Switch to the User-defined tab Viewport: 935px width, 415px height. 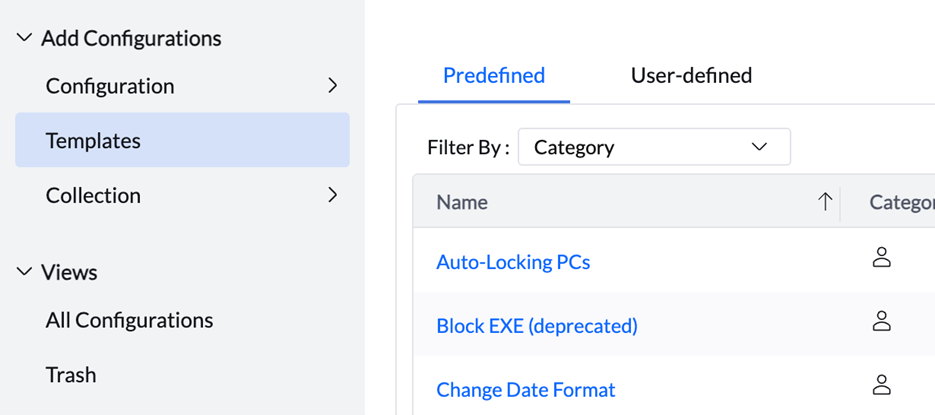691,76
